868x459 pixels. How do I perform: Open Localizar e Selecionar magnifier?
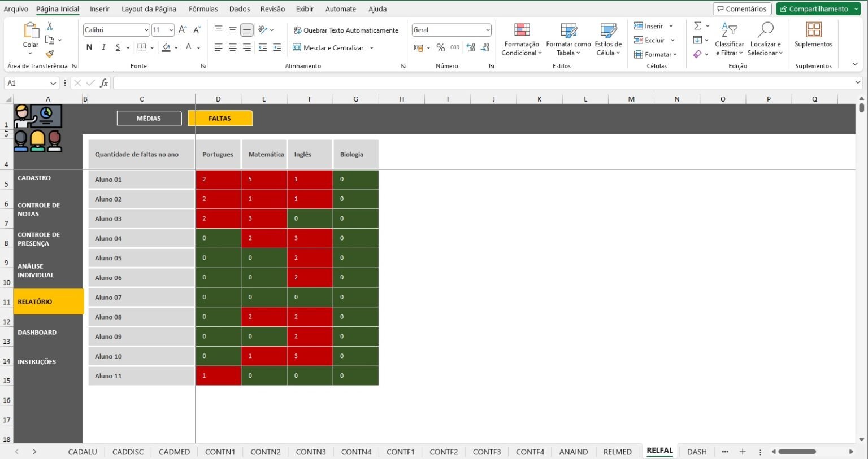pyautogui.click(x=765, y=40)
